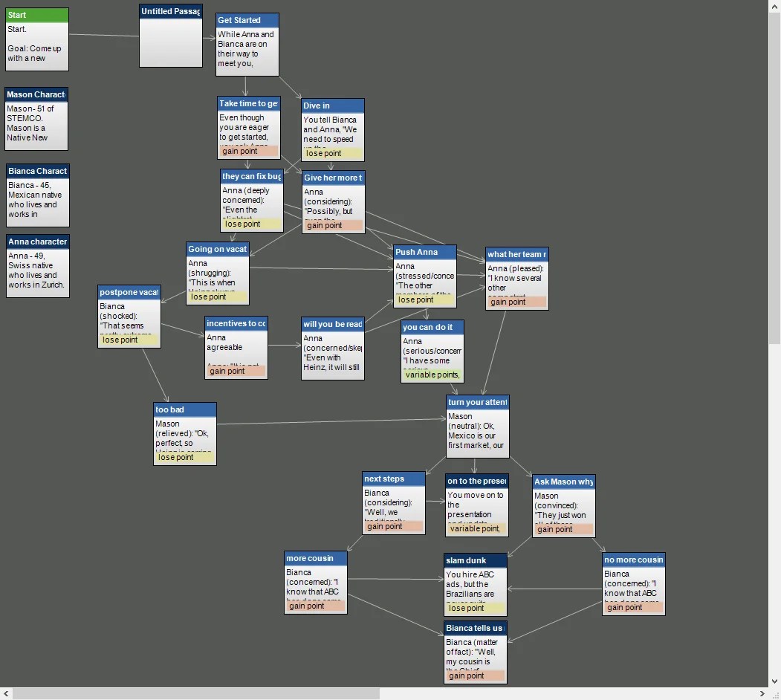Click the horizontal scrollbar thumb

(x=195, y=693)
